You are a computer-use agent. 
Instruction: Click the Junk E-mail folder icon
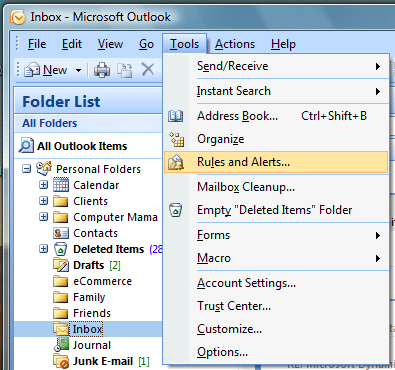click(x=61, y=361)
